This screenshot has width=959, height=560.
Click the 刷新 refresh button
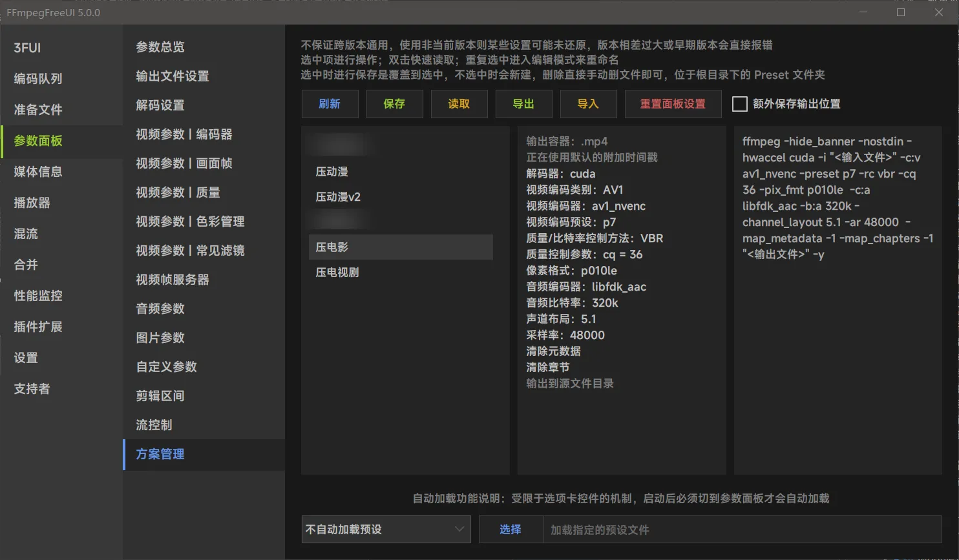(330, 104)
